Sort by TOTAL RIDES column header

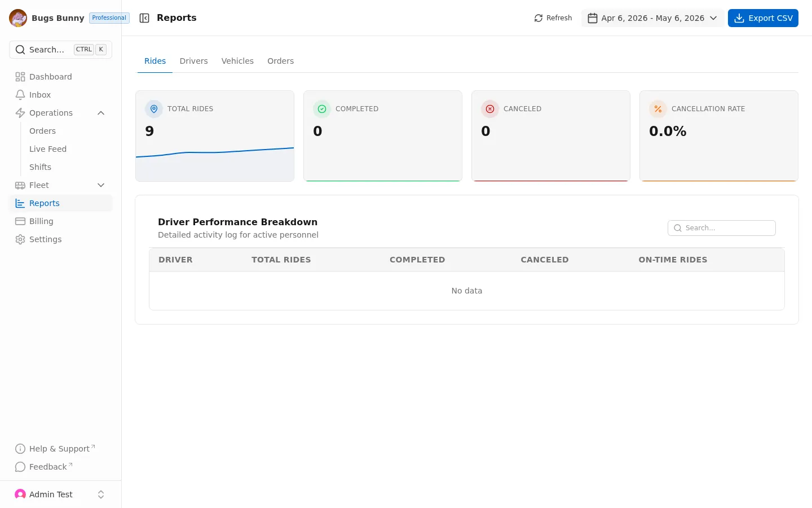click(x=281, y=260)
